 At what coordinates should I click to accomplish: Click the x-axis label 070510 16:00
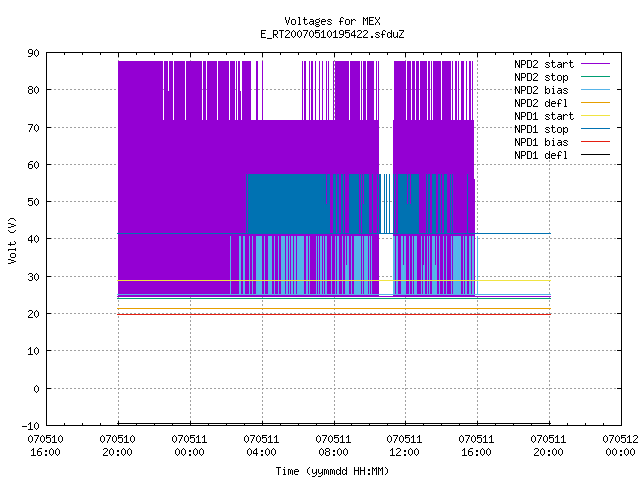pyautogui.click(x=45, y=446)
